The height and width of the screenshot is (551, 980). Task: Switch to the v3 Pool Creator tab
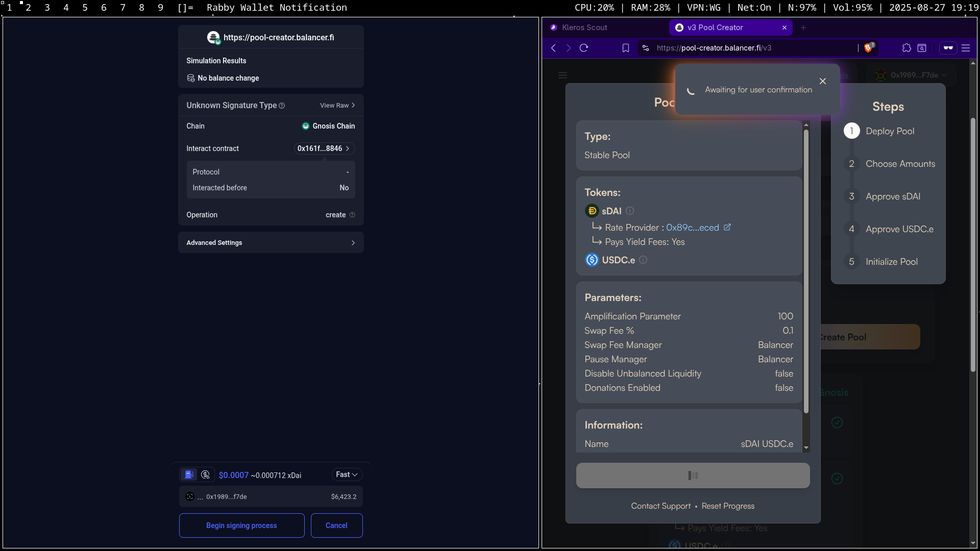730,28
